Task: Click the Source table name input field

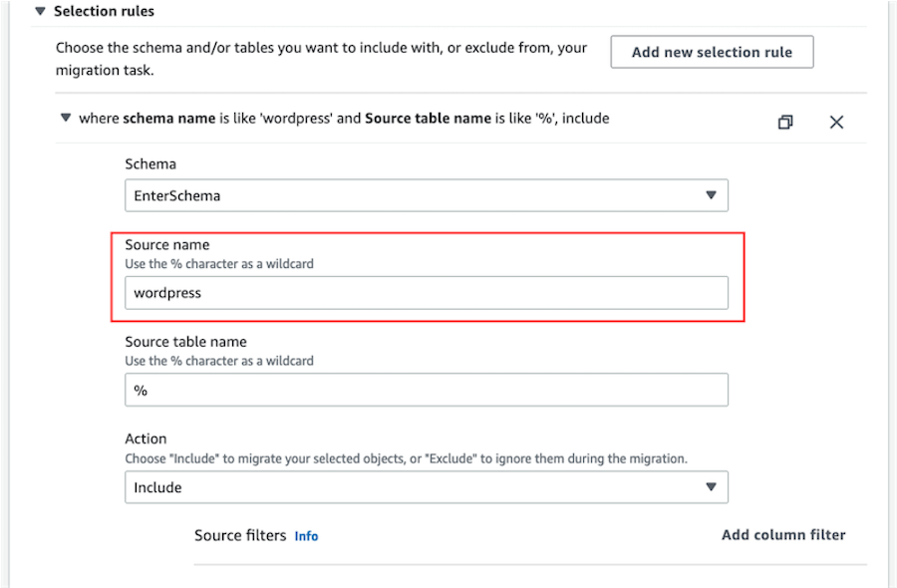Action: [x=426, y=390]
